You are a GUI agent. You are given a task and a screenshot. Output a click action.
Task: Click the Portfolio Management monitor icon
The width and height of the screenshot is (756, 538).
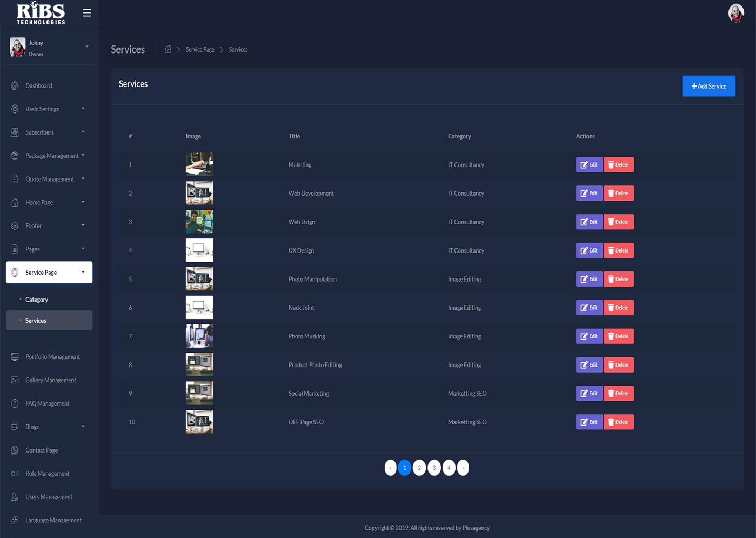click(x=15, y=357)
